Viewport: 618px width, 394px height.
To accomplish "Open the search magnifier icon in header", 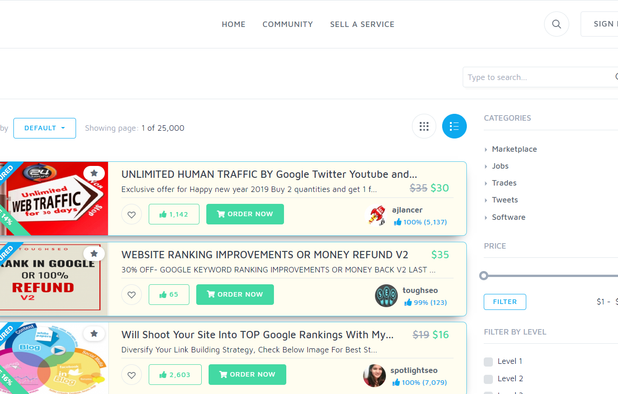I will [x=556, y=24].
